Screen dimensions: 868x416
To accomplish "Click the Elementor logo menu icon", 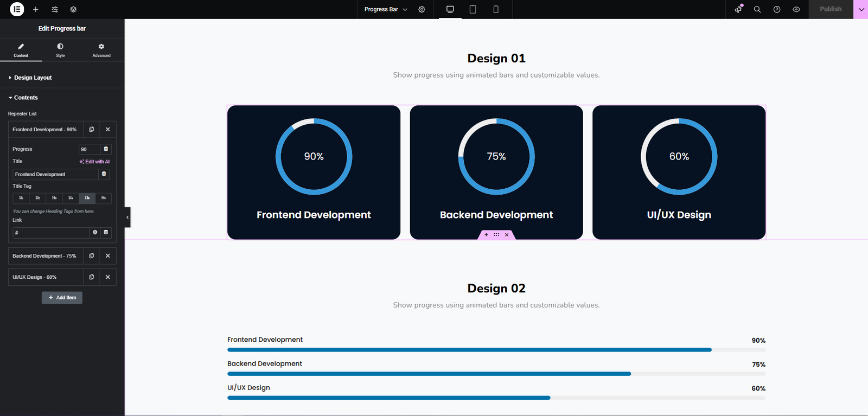I will pyautogui.click(x=17, y=9).
